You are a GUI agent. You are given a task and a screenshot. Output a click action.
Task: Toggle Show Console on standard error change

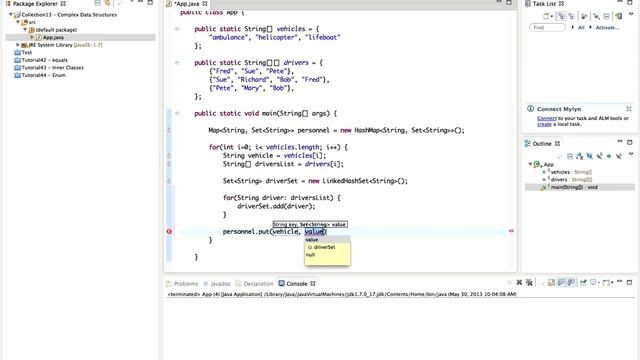(x=571, y=282)
